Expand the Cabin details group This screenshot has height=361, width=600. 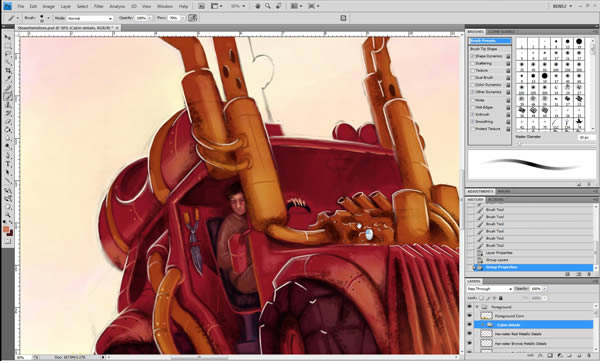(x=483, y=325)
